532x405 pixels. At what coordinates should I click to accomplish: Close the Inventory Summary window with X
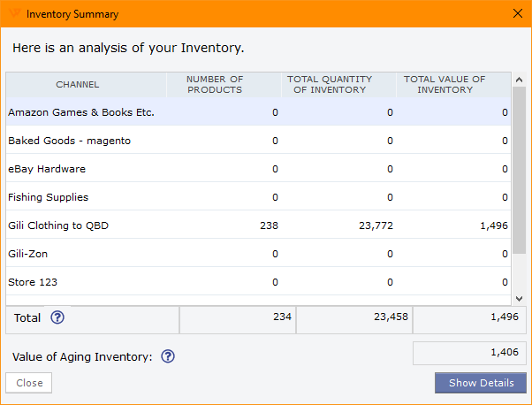point(517,14)
